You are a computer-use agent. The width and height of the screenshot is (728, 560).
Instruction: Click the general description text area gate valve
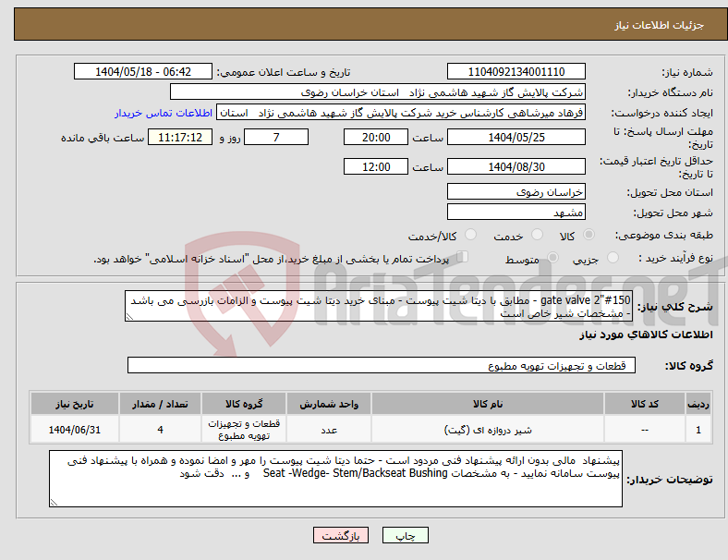tap(379, 306)
